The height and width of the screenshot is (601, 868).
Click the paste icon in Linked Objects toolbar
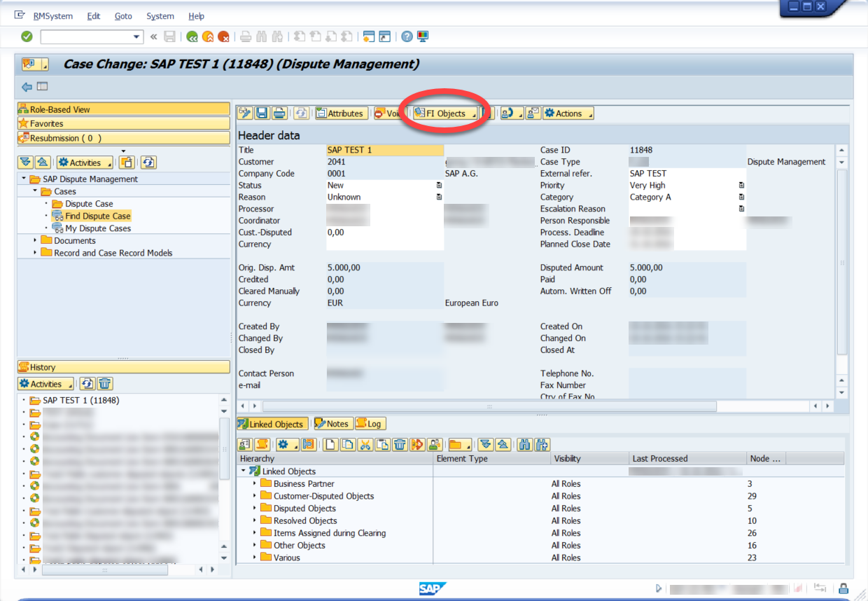(x=382, y=444)
